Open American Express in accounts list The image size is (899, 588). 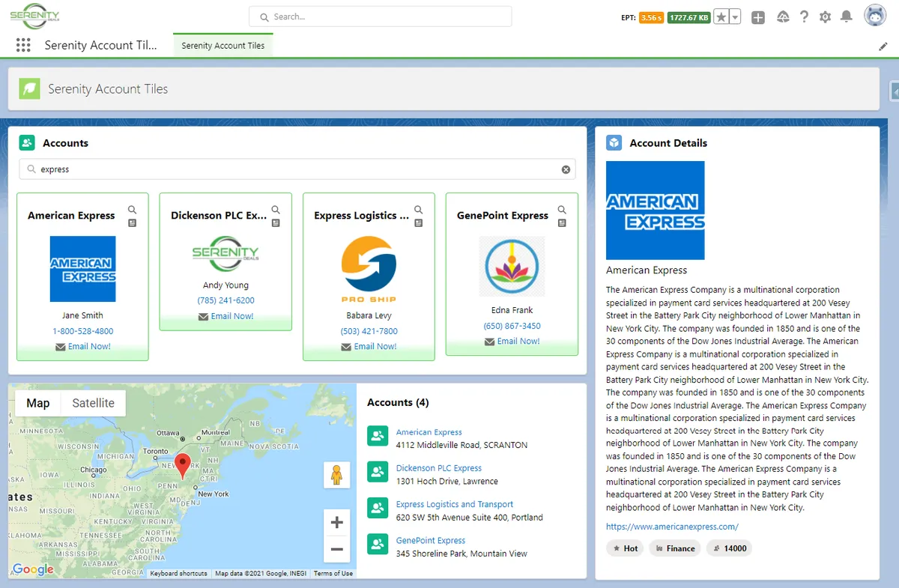tap(429, 432)
